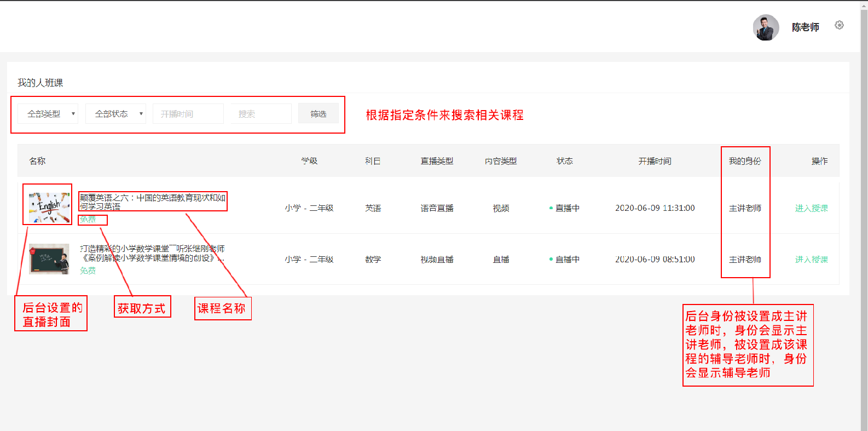The image size is (868, 431).
Task: Click the 视频直播 cell
Action: (437, 260)
